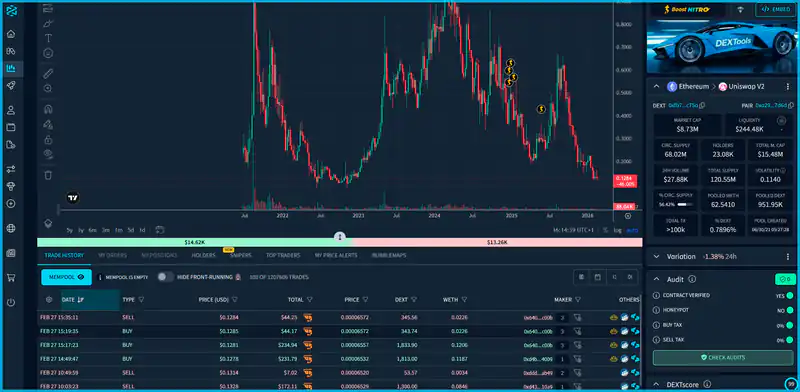This screenshot has width=800, height=392.
Task: Select the pair chart icon in sidebar
Action: pyautogui.click(x=11, y=68)
